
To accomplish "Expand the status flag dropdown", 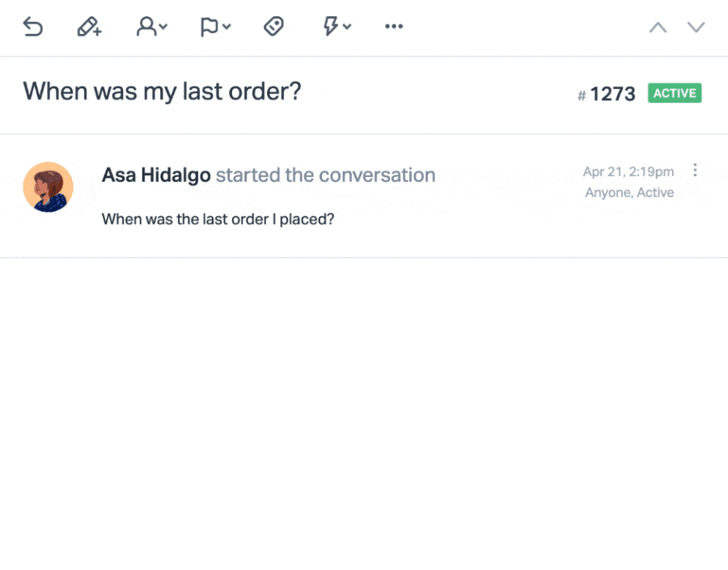I will coord(215,27).
